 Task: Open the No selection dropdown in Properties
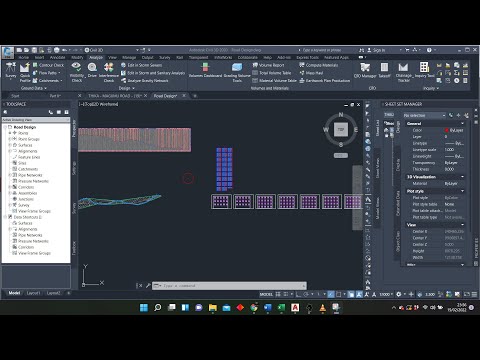[424, 115]
